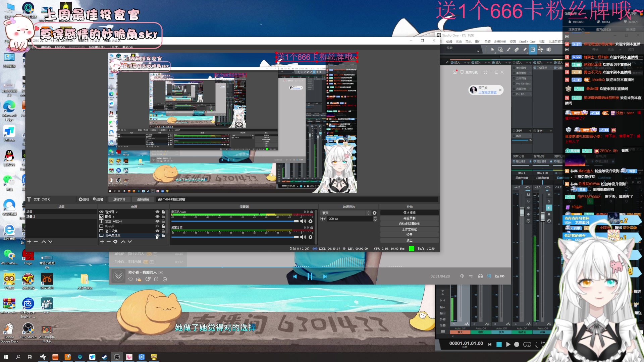644x362 pixels.
Task: Show the hidden 鸭子杀 source
Action: (x=157, y=226)
